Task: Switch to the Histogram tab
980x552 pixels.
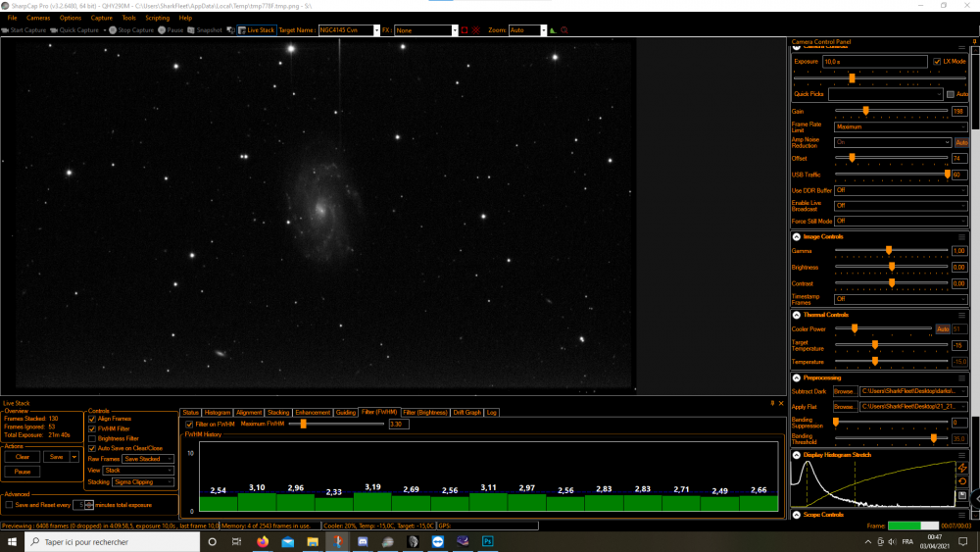Action: coord(218,413)
